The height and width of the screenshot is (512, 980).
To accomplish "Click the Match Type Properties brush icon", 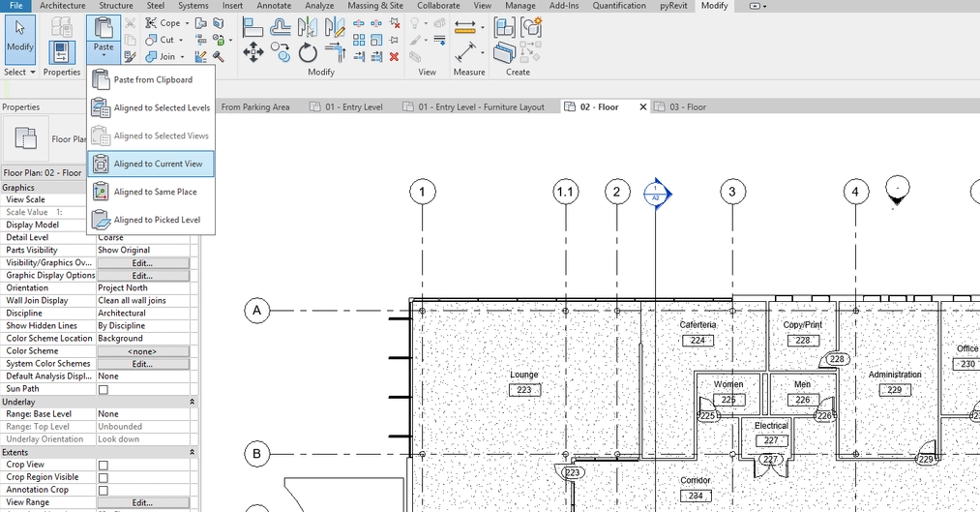I will point(130,56).
